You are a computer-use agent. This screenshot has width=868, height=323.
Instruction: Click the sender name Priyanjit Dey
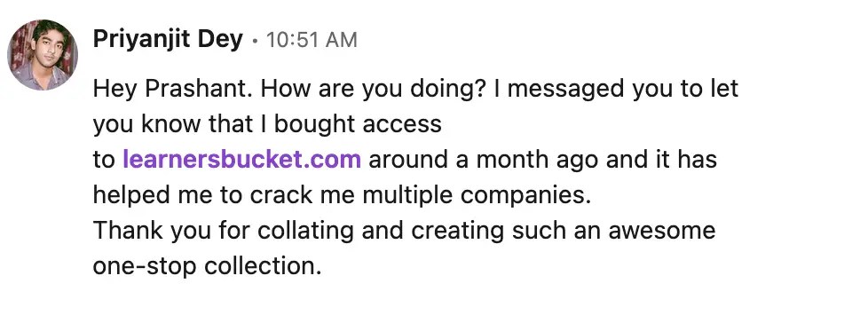point(168,40)
